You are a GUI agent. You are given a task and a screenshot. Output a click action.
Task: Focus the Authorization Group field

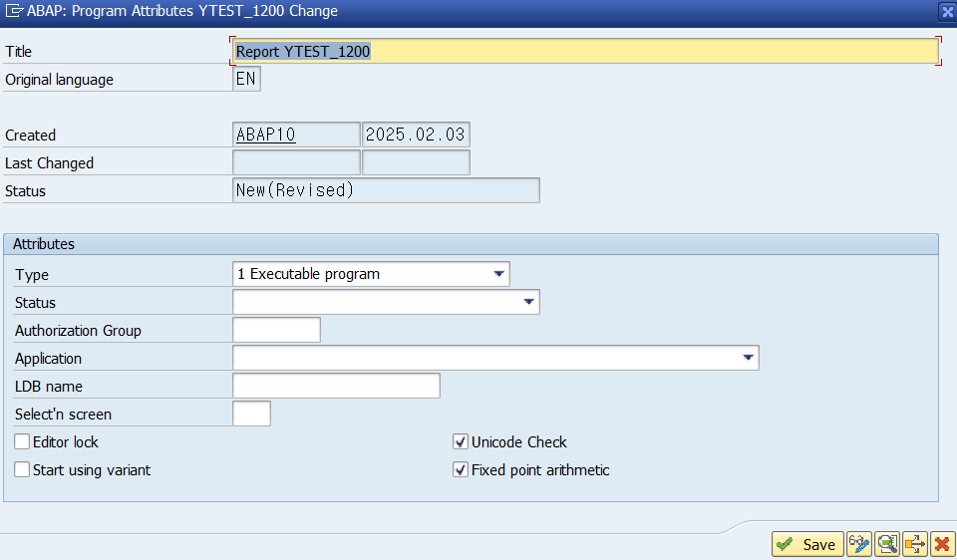coord(276,330)
